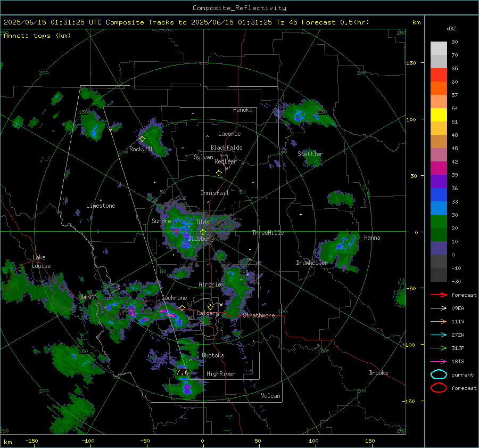Screen dimensions: 479x448
Task: Select the indigo 0–10 dBZ color band
Action: point(439,248)
